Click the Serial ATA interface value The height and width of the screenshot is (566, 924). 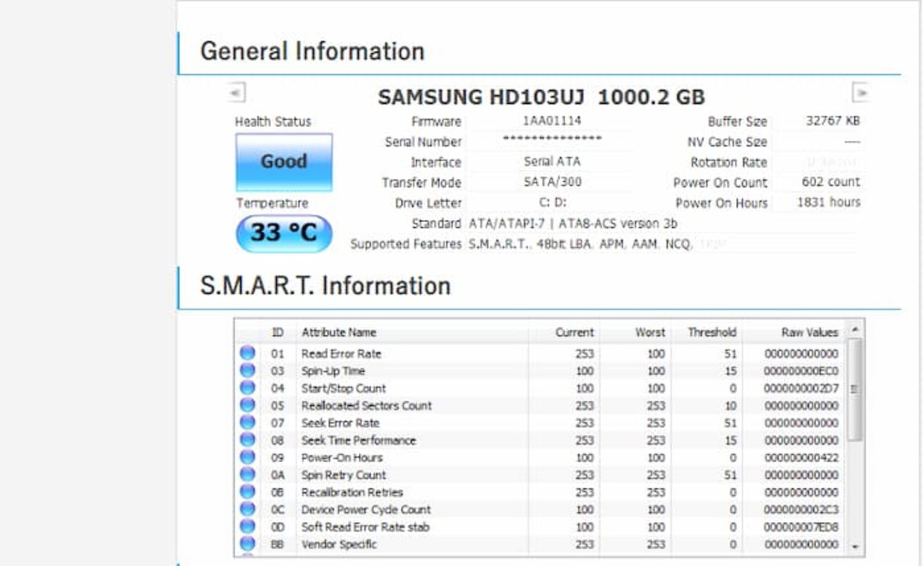[x=552, y=162]
